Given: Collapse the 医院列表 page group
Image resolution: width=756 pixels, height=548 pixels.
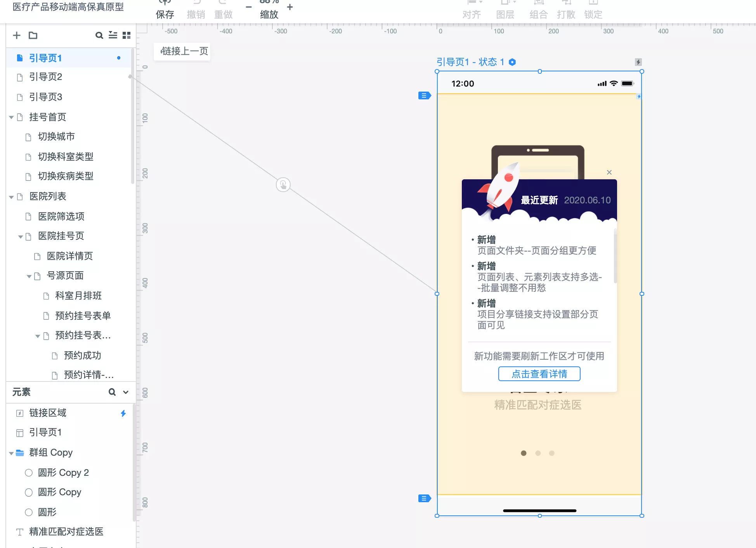Looking at the screenshot, I should tap(11, 197).
